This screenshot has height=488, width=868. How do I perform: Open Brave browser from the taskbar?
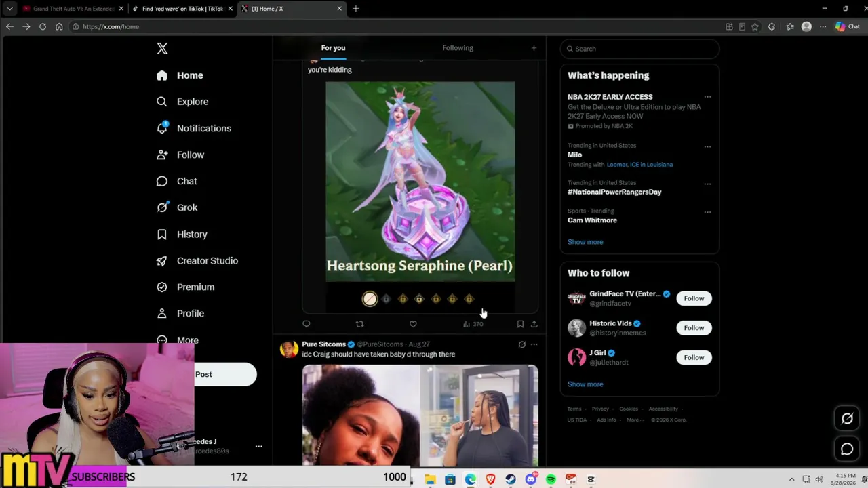coord(490,479)
